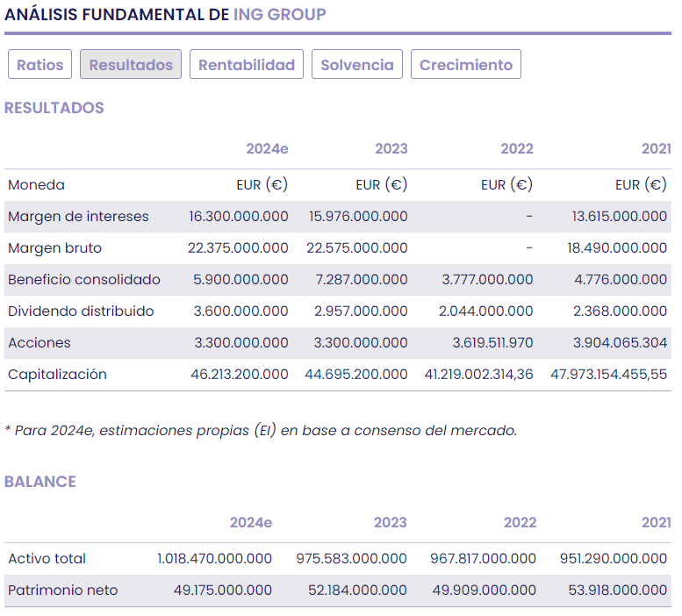Click the 2022 header in Resultados table
The width and height of the screenshot is (682, 616).
[517, 148]
